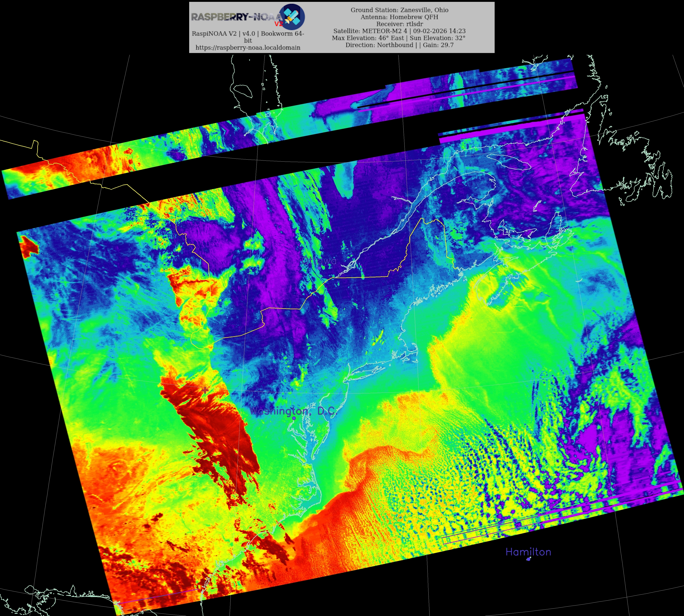Image resolution: width=684 pixels, height=616 pixels.
Task: Click the RaspiNOAA V2 v4.0 Bookworm version text
Action: (x=248, y=33)
